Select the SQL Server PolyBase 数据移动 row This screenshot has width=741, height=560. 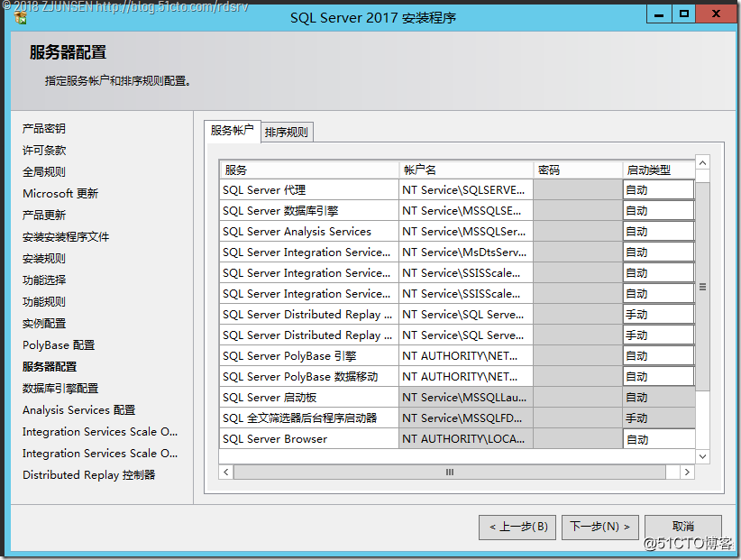[x=309, y=377]
